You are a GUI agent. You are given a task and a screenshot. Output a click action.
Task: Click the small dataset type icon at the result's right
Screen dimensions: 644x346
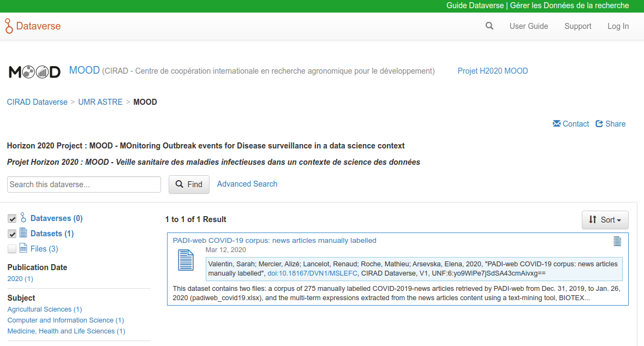click(x=617, y=241)
